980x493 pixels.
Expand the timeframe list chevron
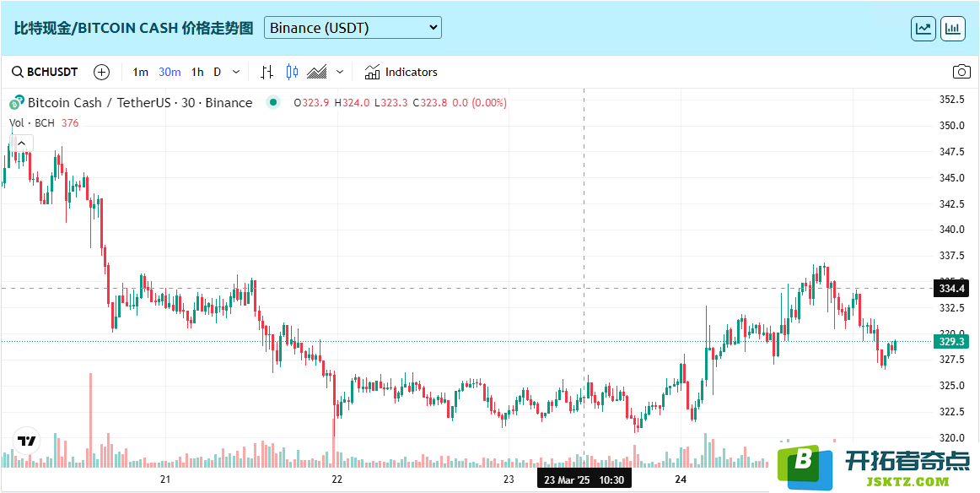[x=236, y=72]
